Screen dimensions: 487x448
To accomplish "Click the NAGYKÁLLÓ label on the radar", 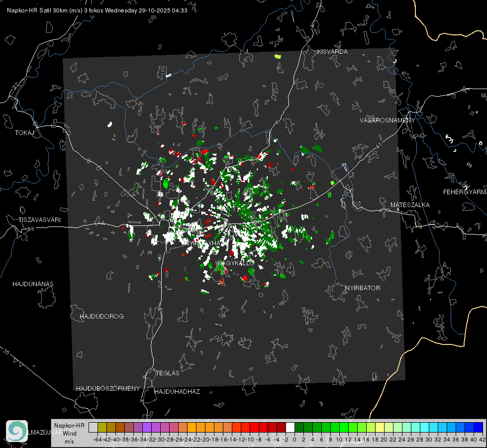I will [x=236, y=263].
